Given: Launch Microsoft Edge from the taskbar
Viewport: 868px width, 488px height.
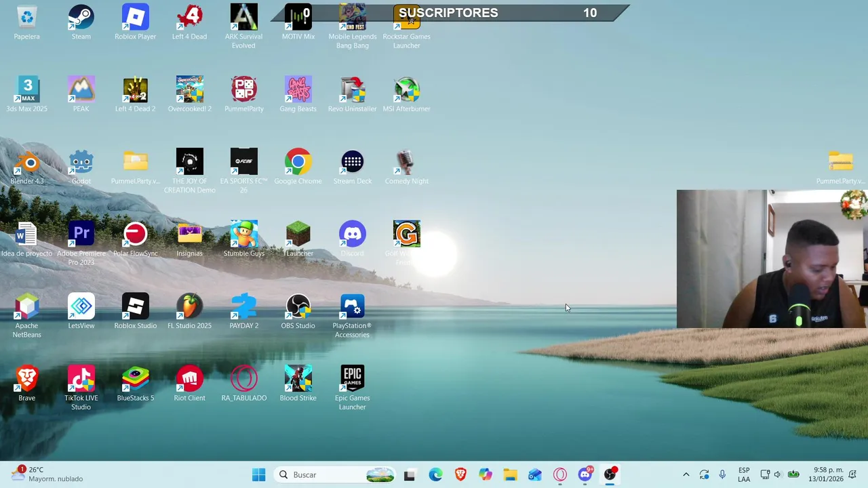Looking at the screenshot, I should pyautogui.click(x=435, y=474).
